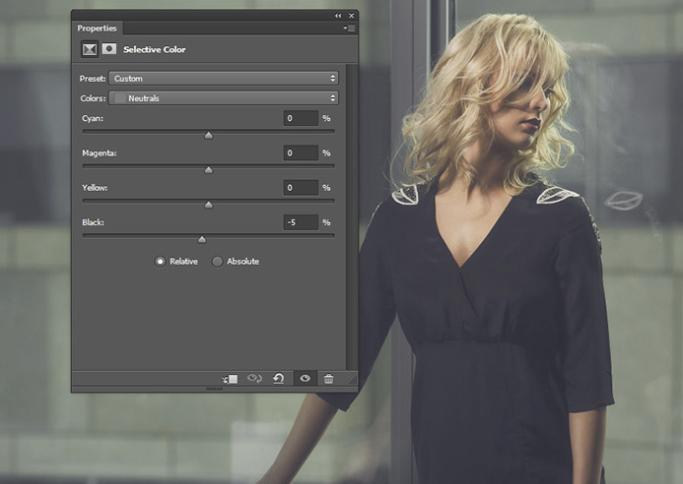The height and width of the screenshot is (484, 683).
Task: Expand the Colors dropdown set to Neutrals
Action: tap(223, 98)
